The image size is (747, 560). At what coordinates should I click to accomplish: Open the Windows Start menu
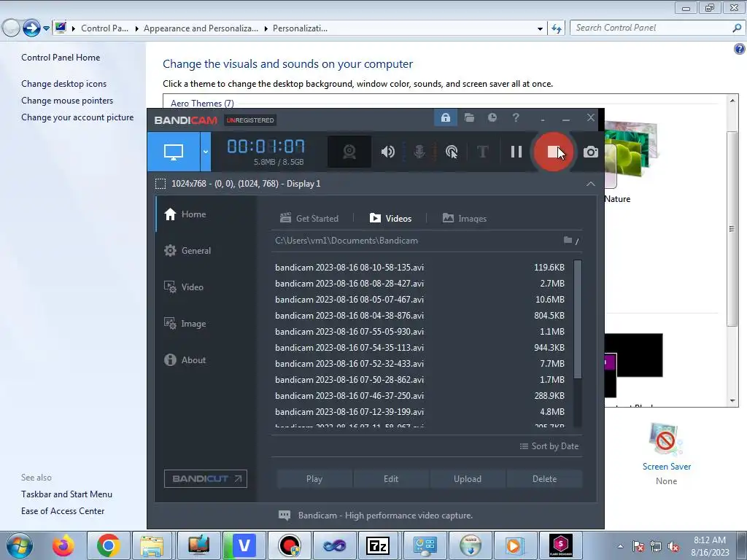pos(20,545)
